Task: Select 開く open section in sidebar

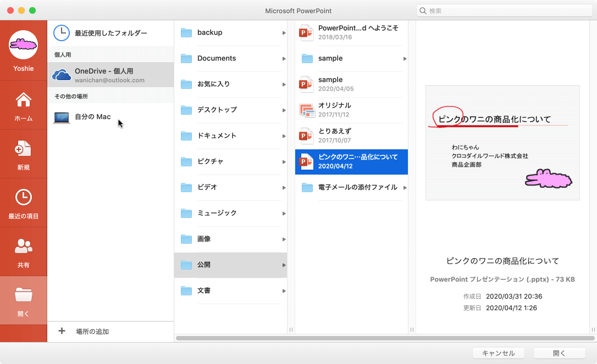Action: click(x=23, y=301)
